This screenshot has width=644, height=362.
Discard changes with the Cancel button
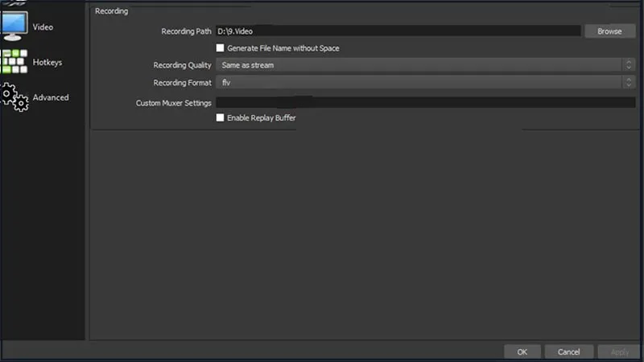(568, 352)
